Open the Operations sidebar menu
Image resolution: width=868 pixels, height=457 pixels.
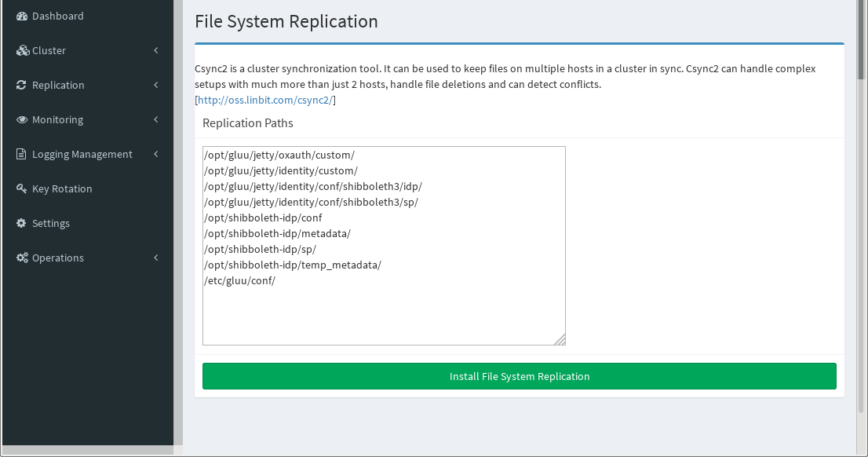point(87,258)
